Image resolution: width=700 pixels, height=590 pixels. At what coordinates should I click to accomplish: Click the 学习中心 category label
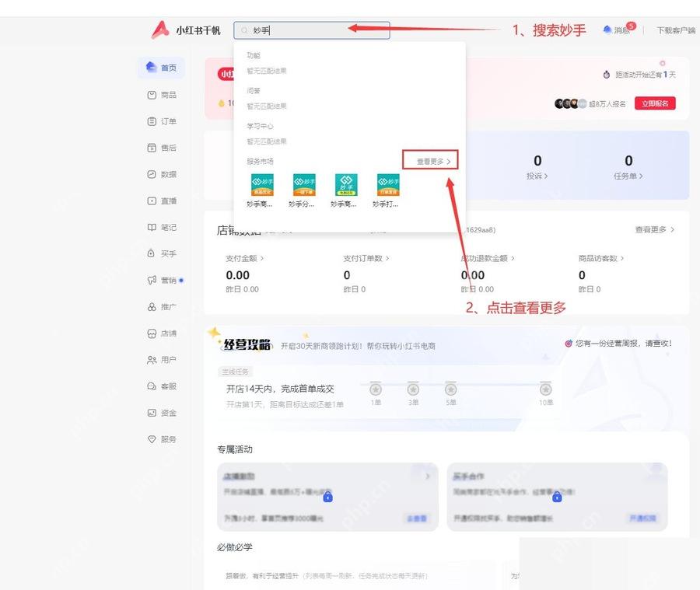click(260, 126)
